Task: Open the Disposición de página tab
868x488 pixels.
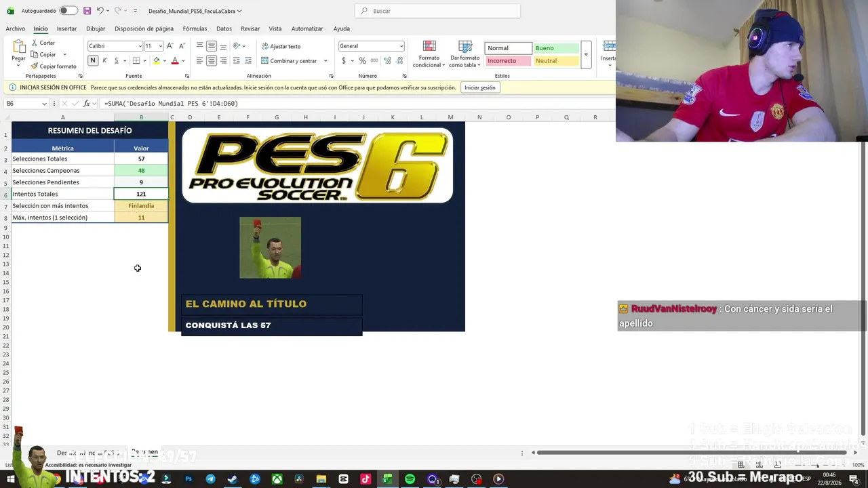Action: tap(144, 28)
